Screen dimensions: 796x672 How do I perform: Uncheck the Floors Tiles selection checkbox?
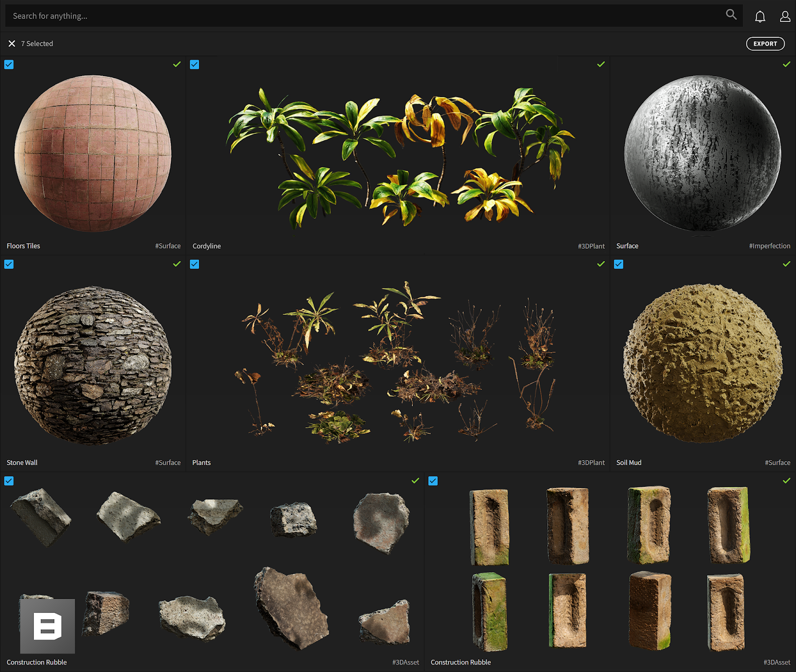9,65
